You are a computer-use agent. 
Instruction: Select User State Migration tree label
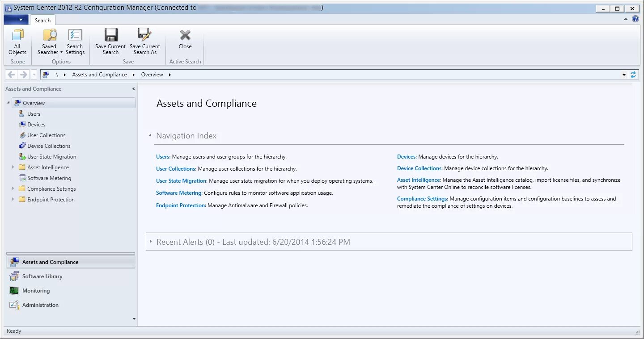[x=52, y=157]
